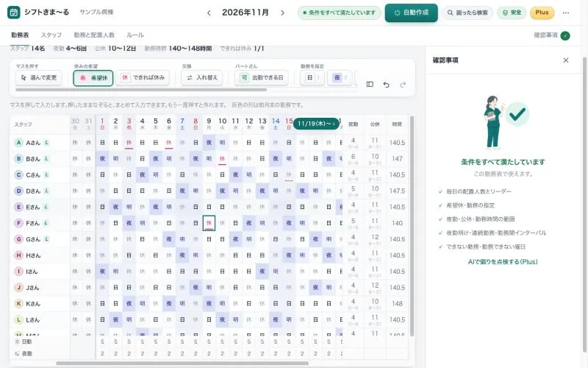Click the 夜勤・公休・勤務時間の範囲 checklist item
588x368 pixels.
pos(481,219)
